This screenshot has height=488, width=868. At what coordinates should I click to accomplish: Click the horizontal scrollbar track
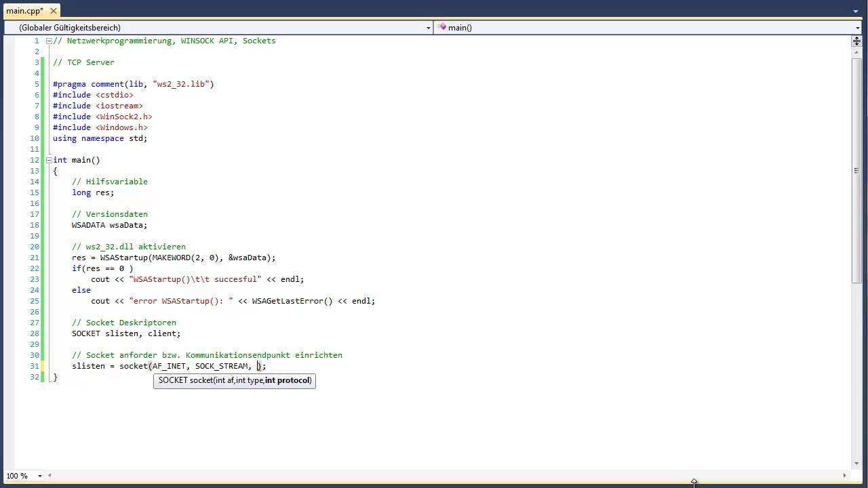[441, 475]
